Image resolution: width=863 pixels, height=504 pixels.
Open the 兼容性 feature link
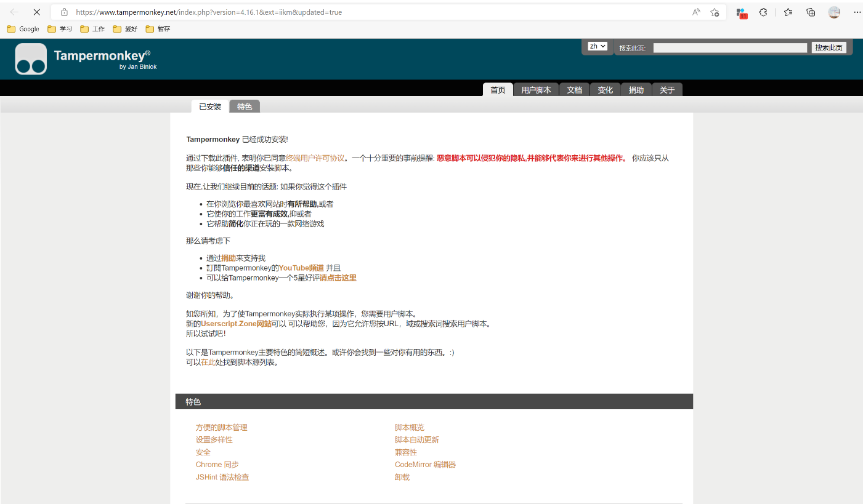tap(406, 452)
